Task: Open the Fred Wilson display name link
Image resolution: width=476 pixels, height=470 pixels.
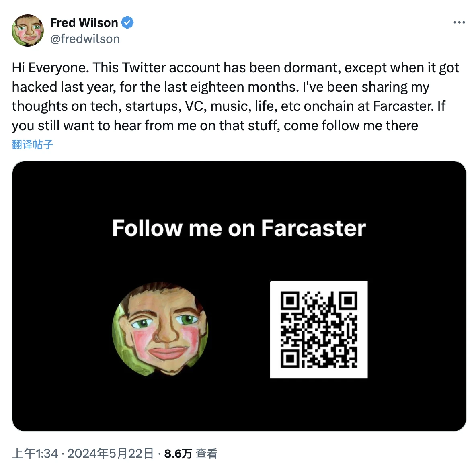Action: pos(84,22)
